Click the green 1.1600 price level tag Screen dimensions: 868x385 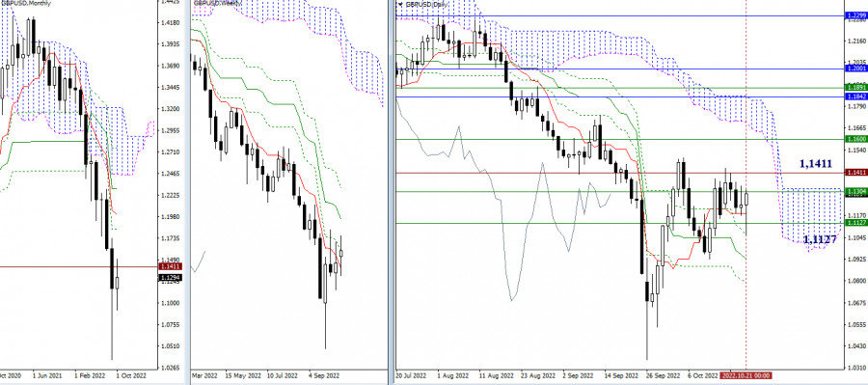click(x=855, y=139)
